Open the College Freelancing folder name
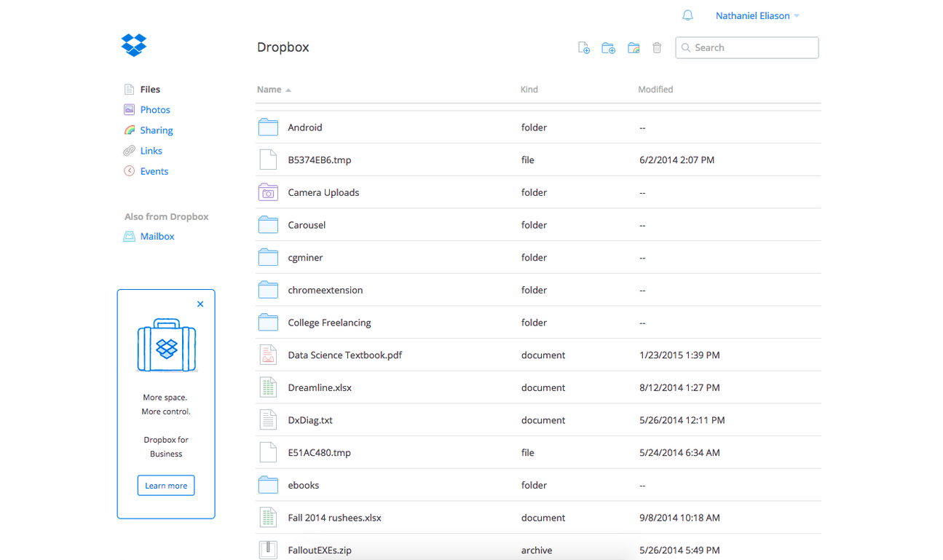Viewport: 943px width, 560px height. pos(329,323)
